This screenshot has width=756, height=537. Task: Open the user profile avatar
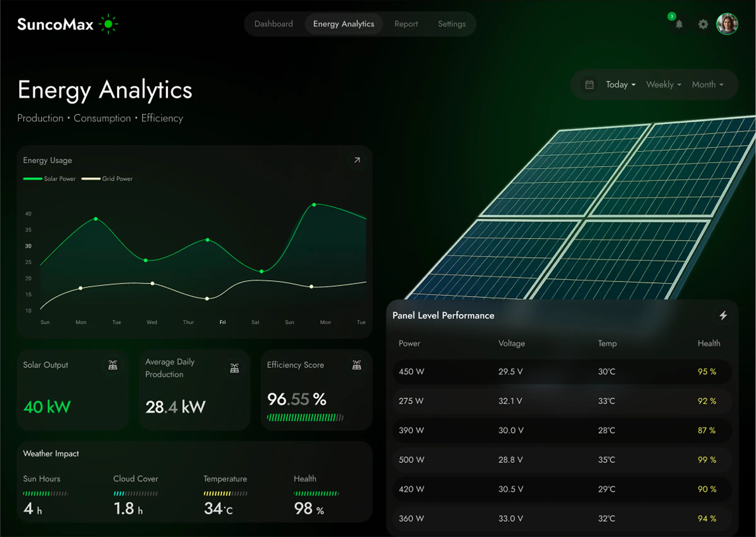pos(727,24)
